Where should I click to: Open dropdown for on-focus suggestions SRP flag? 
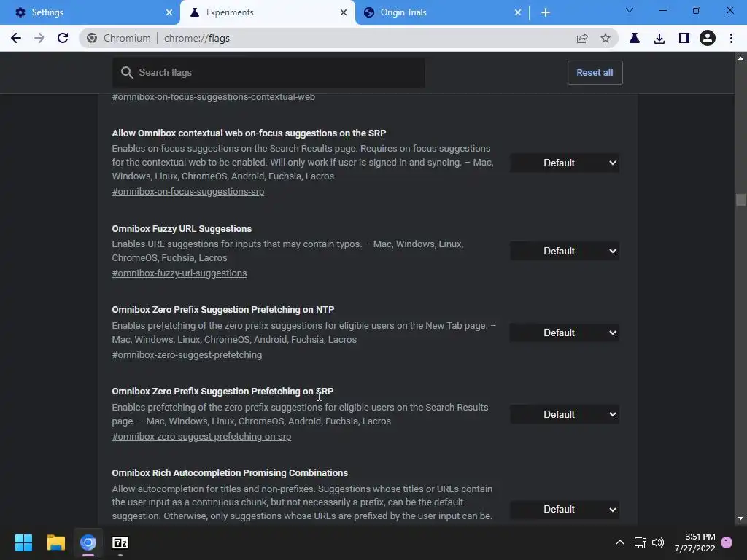(565, 163)
